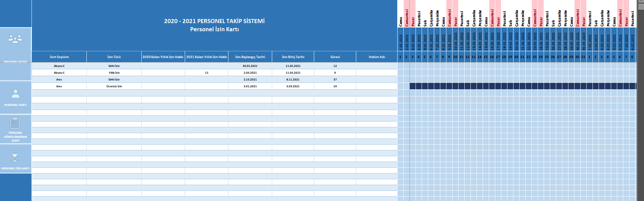
Task: Select Aleyna E in the row starting 30.05.2021
Action: [x=59, y=66]
